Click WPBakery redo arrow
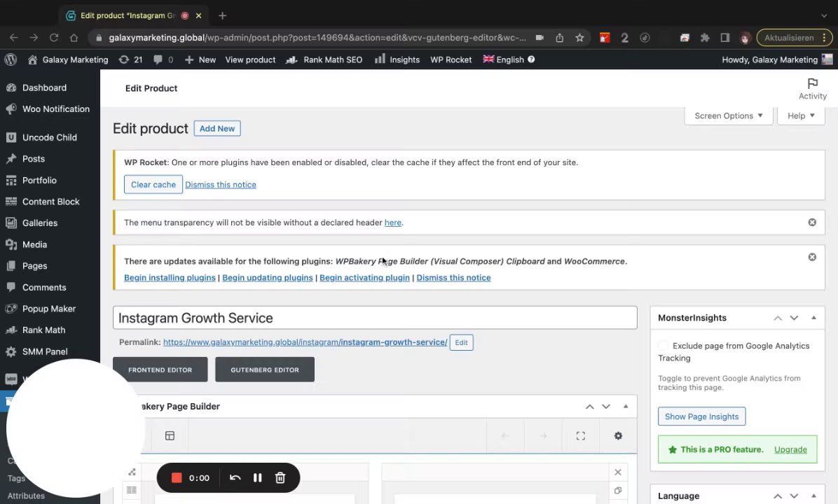Screen dimensions: 838x504 (x=543, y=435)
